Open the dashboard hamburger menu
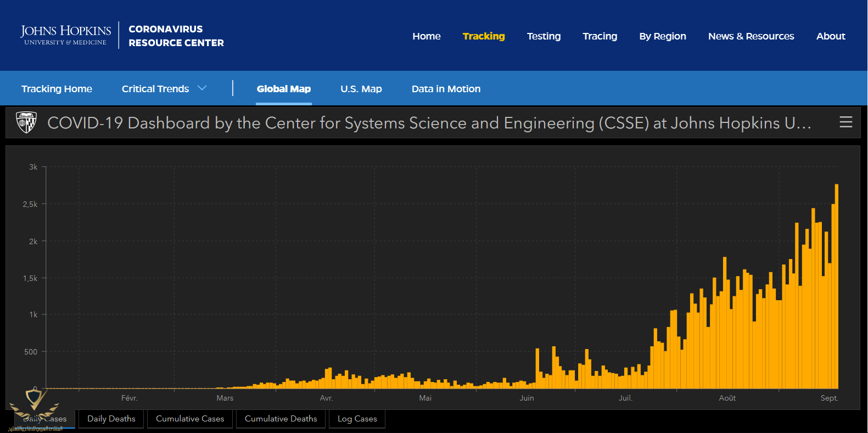Image resolution: width=868 pixels, height=433 pixels. [x=845, y=122]
